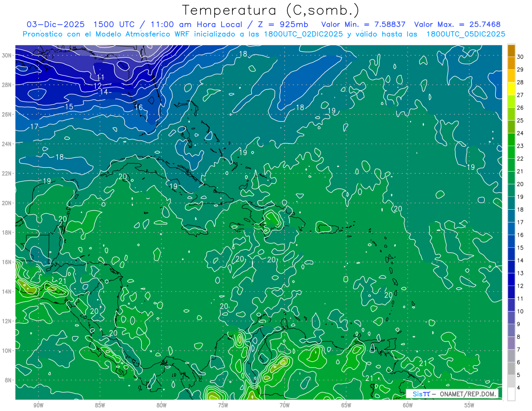Click the top brown-orange swatch of the color legend

(x=511, y=50)
